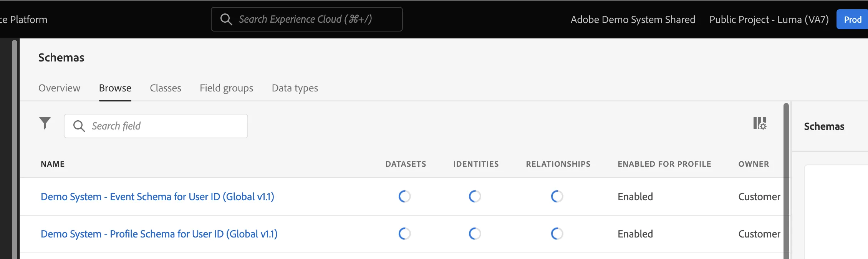Image resolution: width=868 pixels, height=259 pixels.
Task: Click the Schemas page title
Action: tap(61, 58)
